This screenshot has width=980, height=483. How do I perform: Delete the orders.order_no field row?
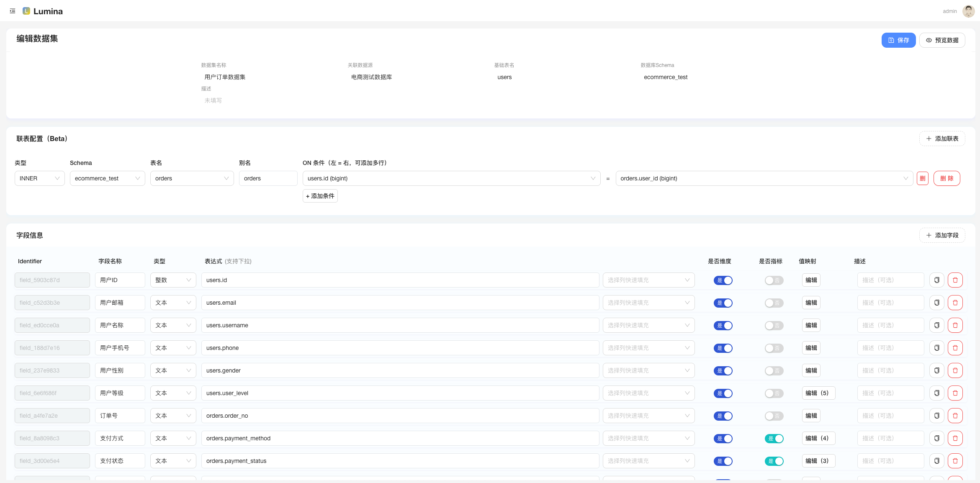click(x=955, y=416)
